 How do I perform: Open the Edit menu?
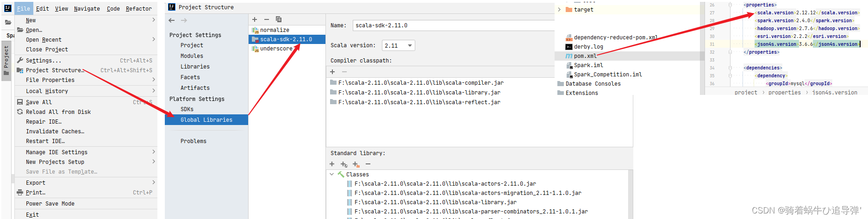tap(43, 8)
